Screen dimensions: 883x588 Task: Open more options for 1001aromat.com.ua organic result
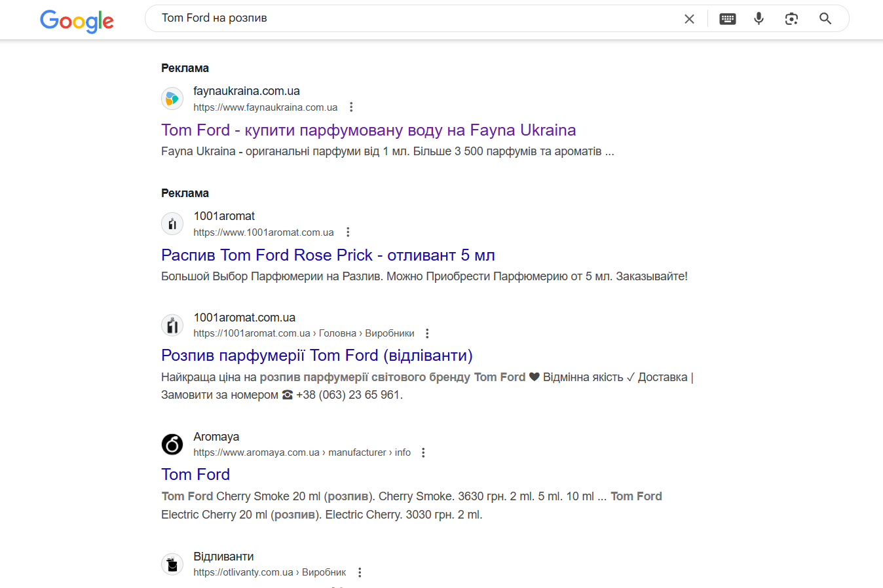click(x=427, y=333)
